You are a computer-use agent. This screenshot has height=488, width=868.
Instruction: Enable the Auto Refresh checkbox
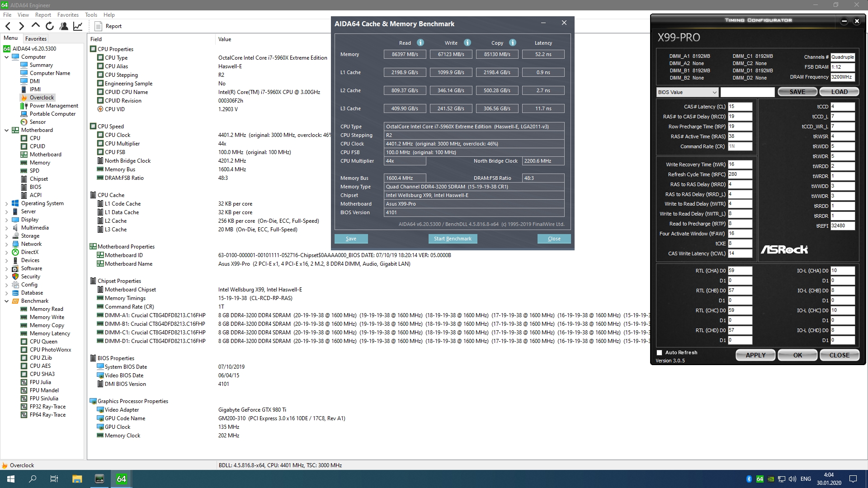659,352
